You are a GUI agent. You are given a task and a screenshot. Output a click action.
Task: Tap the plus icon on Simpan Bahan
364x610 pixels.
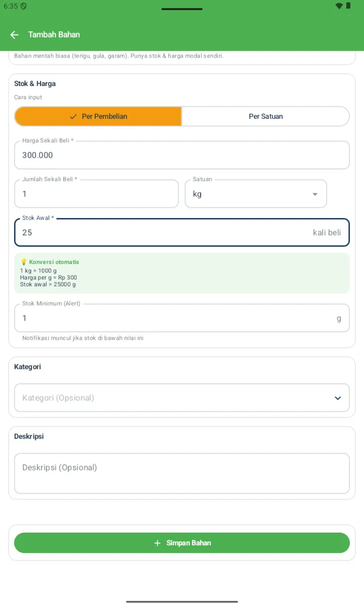[157, 543]
